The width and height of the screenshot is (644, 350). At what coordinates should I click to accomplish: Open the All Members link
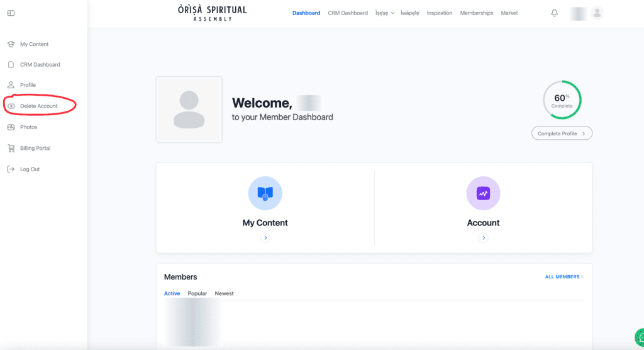click(x=563, y=277)
